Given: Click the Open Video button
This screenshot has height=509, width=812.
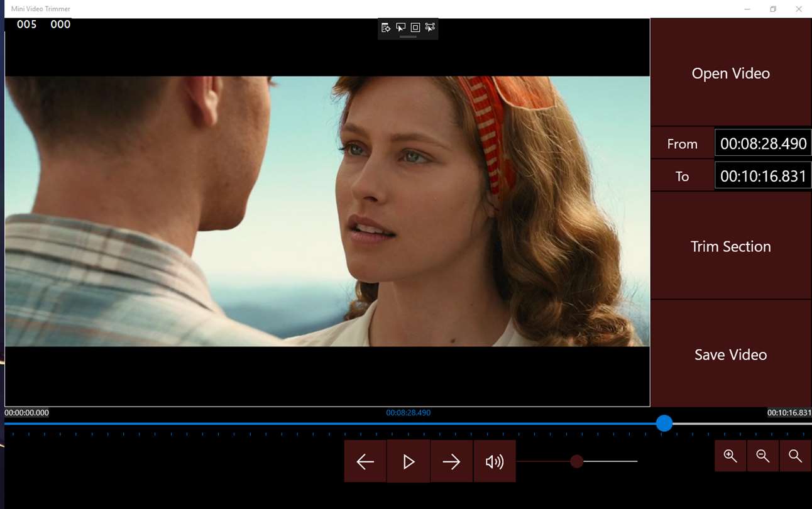Looking at the screenshot, I should 731,73.
